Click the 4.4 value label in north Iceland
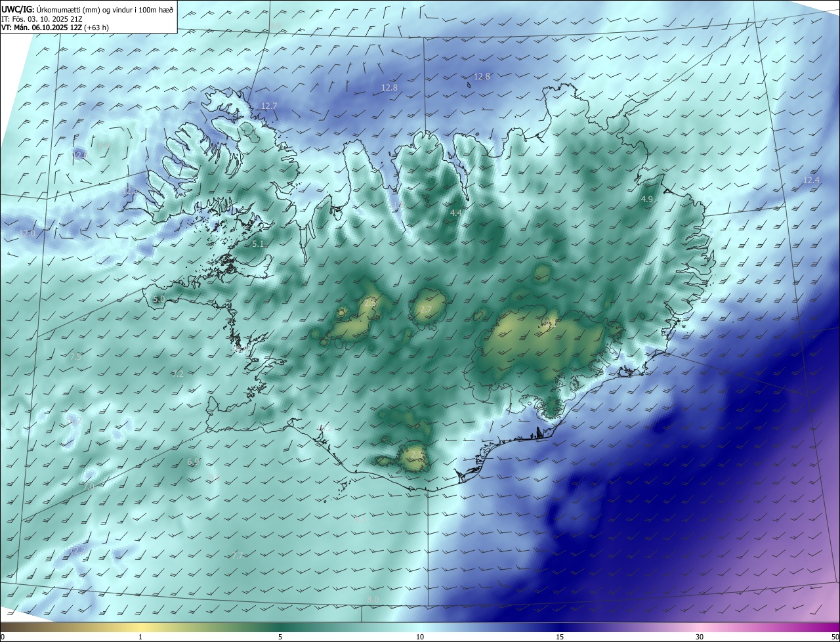 pos(455,213)
